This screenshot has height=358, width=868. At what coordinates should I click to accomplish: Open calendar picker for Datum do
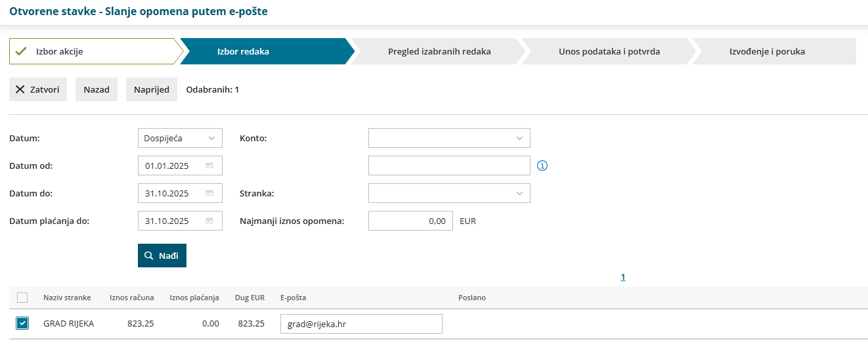coord(209,193)
